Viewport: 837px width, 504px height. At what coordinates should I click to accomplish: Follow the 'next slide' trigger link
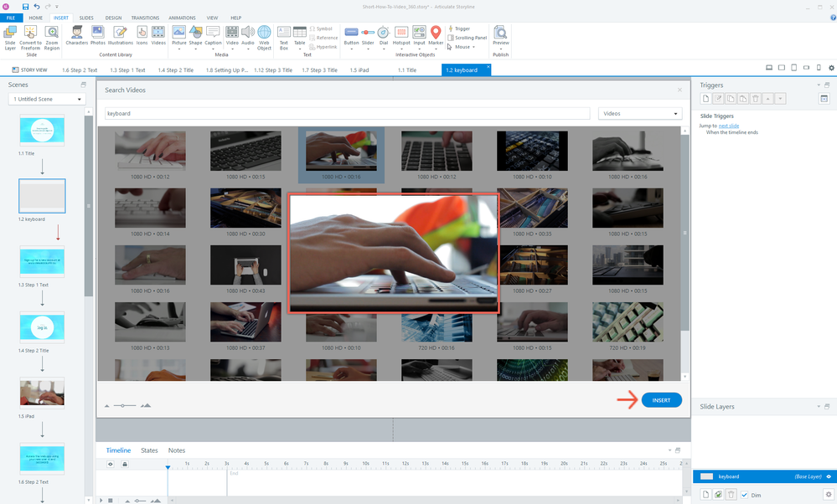coord(729,126)
